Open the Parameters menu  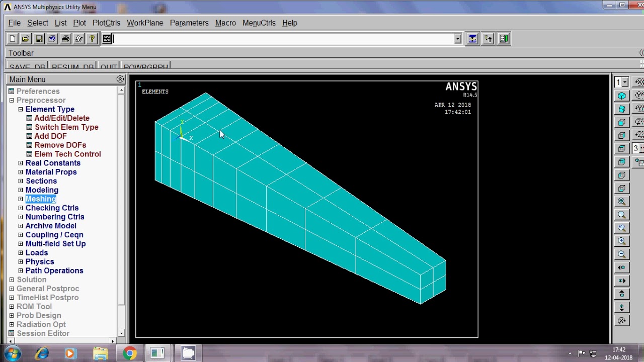189,23
